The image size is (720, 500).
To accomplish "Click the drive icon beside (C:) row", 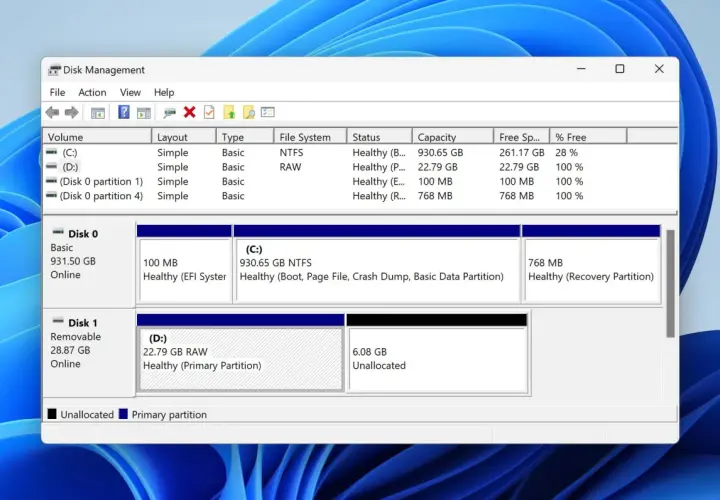I will pos(52,152).
